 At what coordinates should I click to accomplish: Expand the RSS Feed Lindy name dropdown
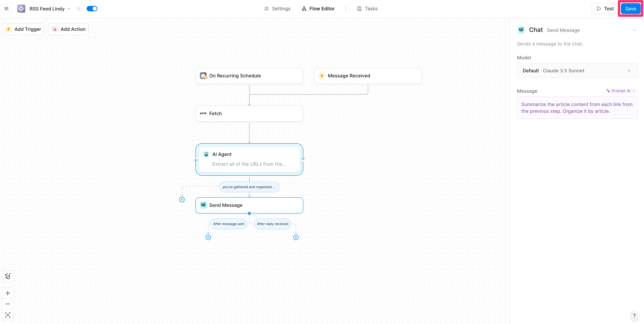click(x=69, y=9)
